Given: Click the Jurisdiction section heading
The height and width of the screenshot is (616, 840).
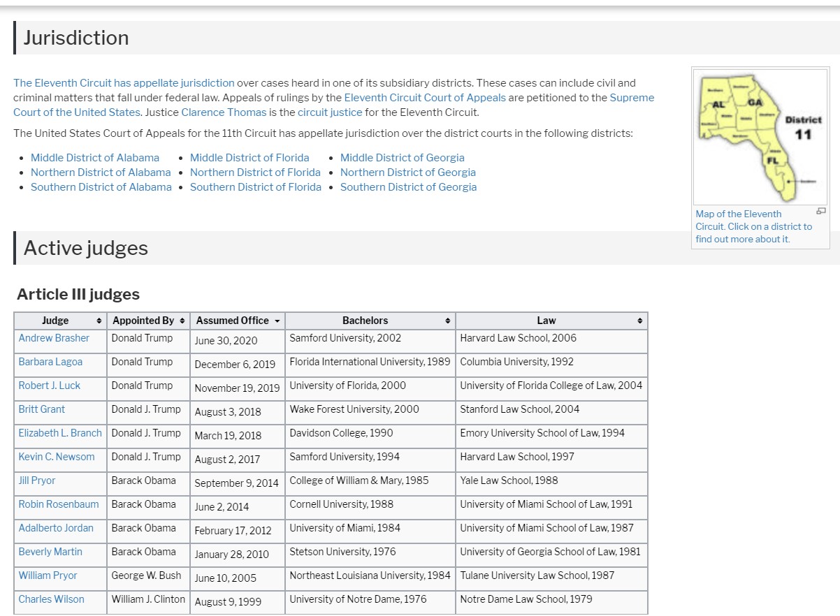Looking at the screenshot, I should (x=76, y=38).
